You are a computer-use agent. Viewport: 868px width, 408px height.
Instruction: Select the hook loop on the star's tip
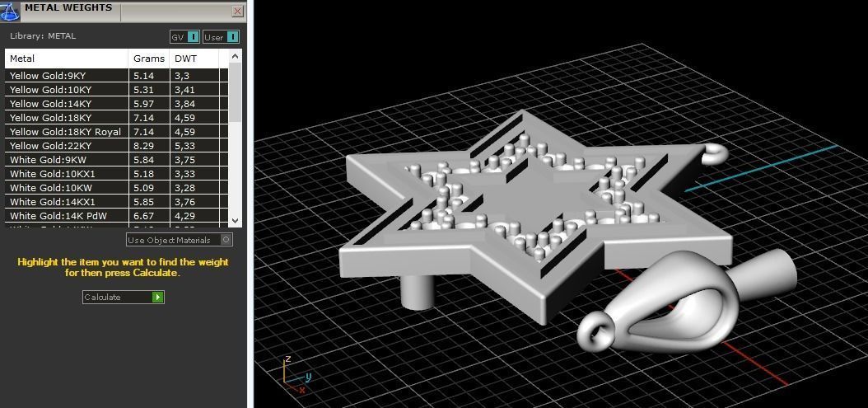714,154
